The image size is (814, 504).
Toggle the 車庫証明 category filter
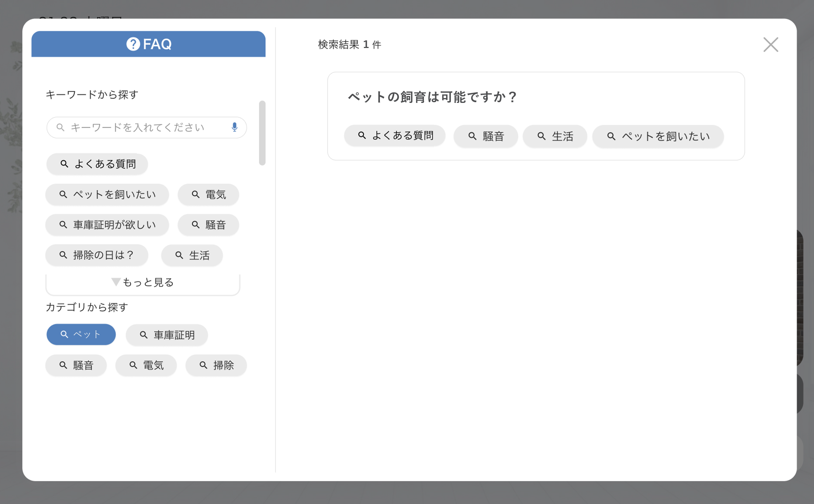(x=167, y=335)
